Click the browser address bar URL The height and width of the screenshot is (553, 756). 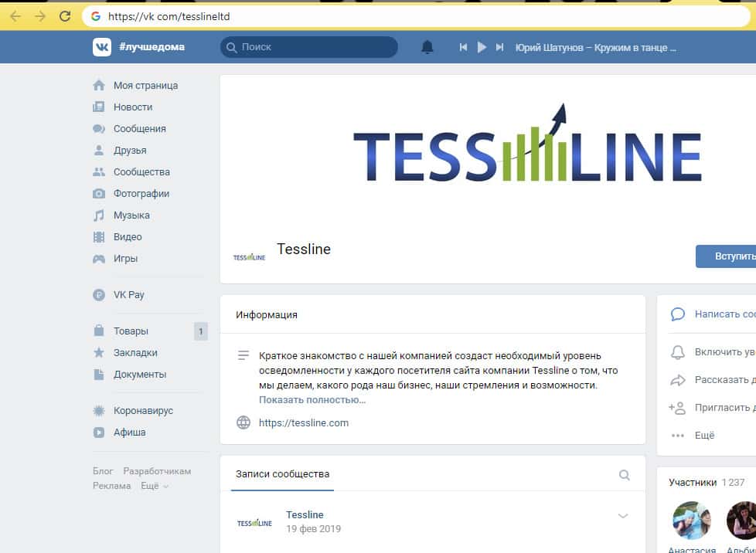point(169,16)
